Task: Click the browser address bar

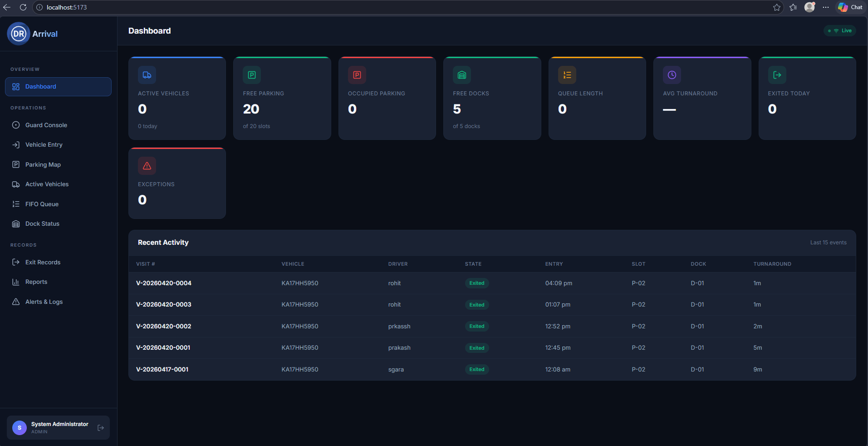Action: coord(181,7)
